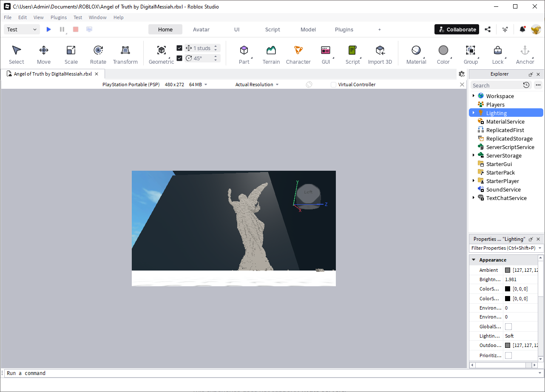Insert a new Script
The height and width of the screenshot is (392, 545).
(x=352, y=53)
